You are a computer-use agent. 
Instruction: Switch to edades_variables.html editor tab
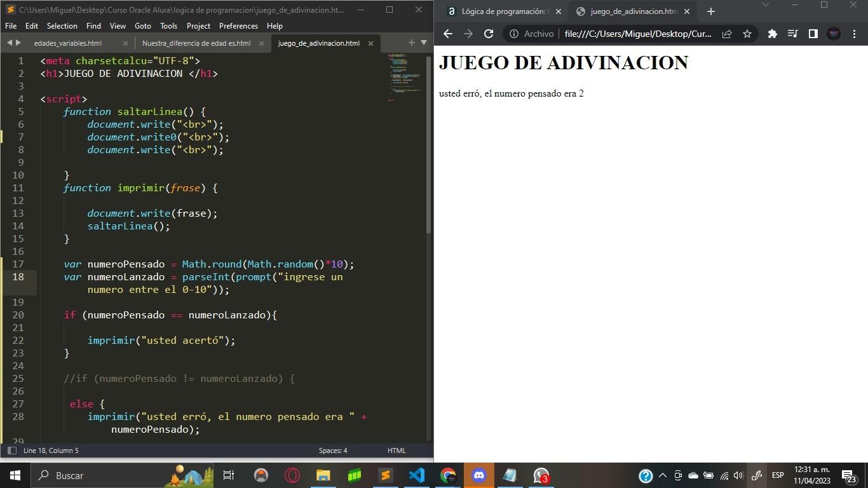point(68,43)
